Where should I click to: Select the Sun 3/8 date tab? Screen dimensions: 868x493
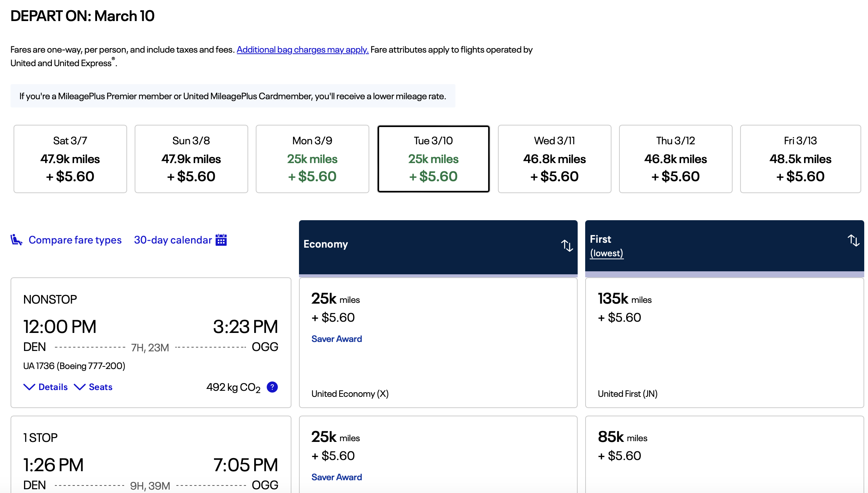click(191, 159)
